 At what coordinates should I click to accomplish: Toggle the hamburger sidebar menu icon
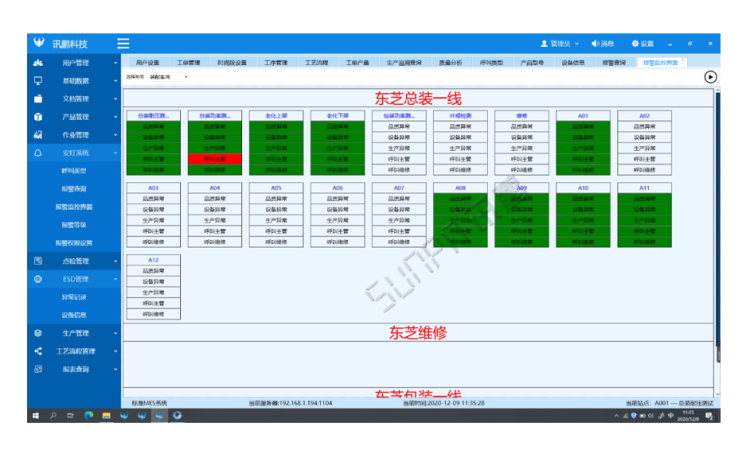coord(123,44)
